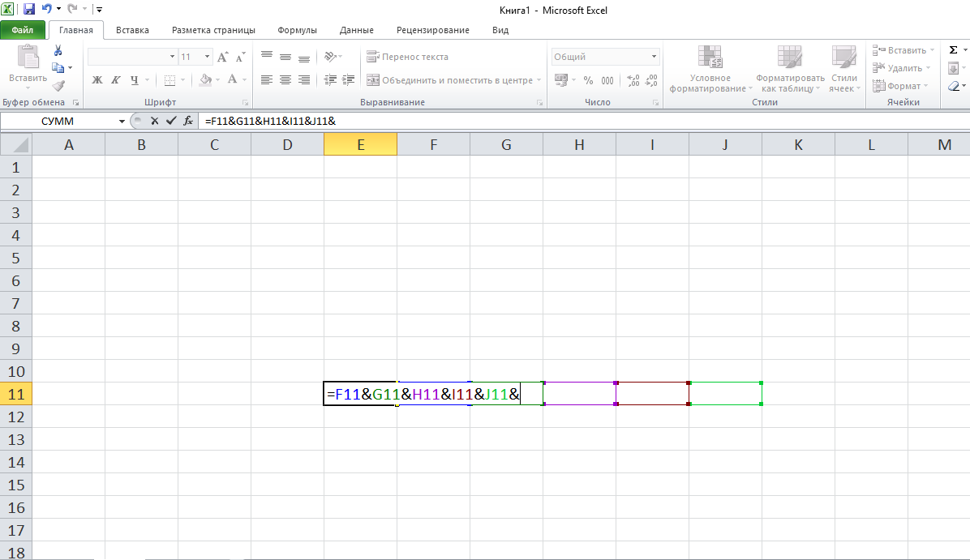Confirm formula with the checkmark button

pos(171,121)
